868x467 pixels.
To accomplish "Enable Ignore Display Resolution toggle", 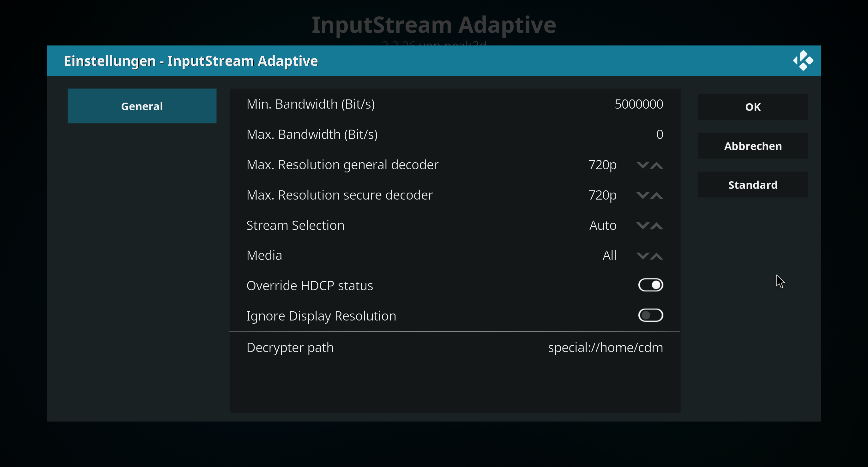I will (651, 315).
